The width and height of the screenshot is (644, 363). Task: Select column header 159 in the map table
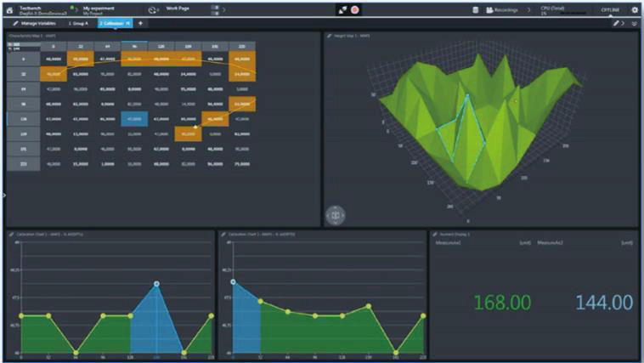pyautogui.click(x=188, y=47)
